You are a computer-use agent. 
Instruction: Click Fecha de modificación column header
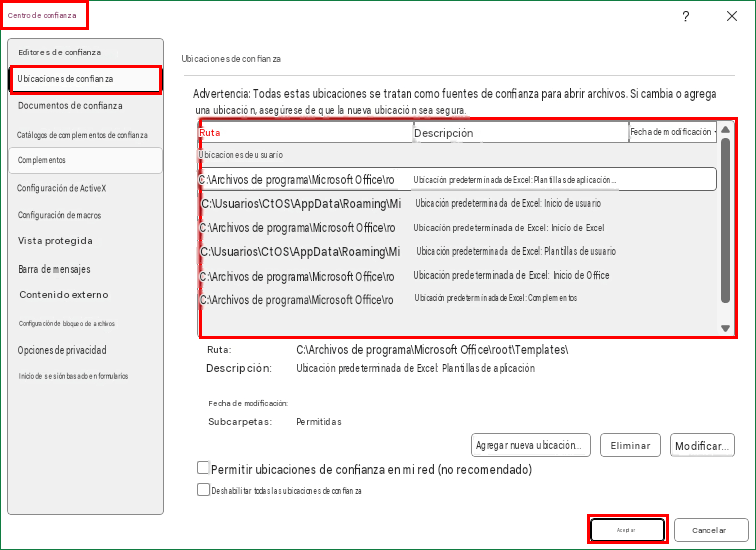coord(673,132)
